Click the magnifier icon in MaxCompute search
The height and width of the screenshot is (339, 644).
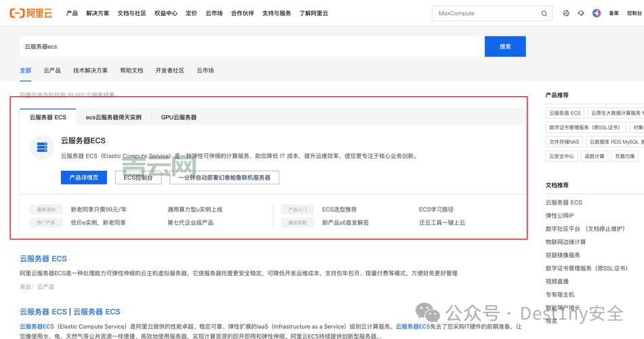click(x=544, y=14)
